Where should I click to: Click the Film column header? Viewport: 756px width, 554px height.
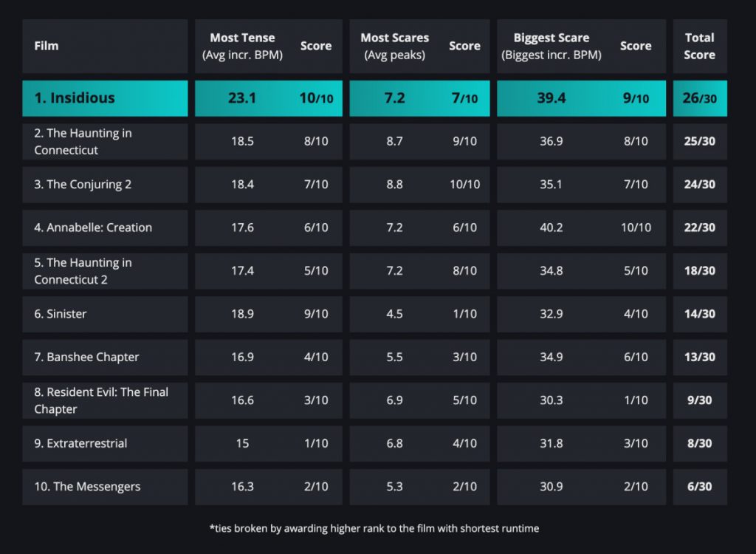[x=47, y=46]
